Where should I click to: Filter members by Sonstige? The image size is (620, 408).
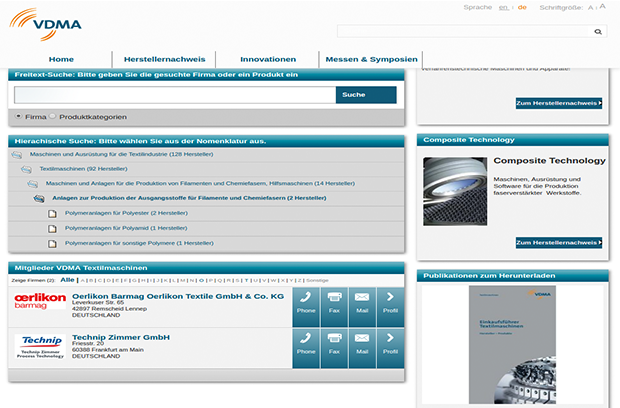tap(317, 280)
